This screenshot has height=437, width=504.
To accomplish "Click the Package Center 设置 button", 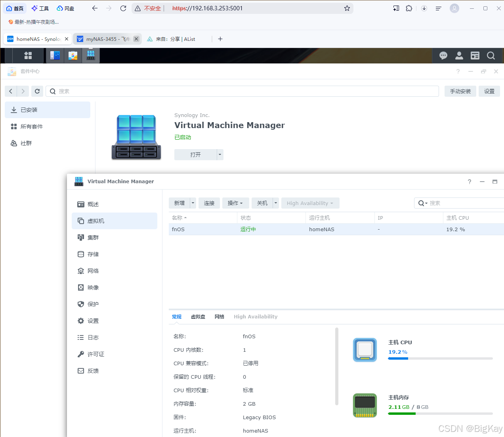I will (489, 91).
